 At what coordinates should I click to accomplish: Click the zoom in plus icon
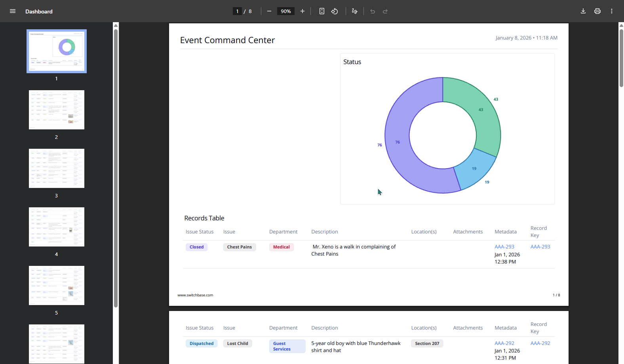click(302, 11)
